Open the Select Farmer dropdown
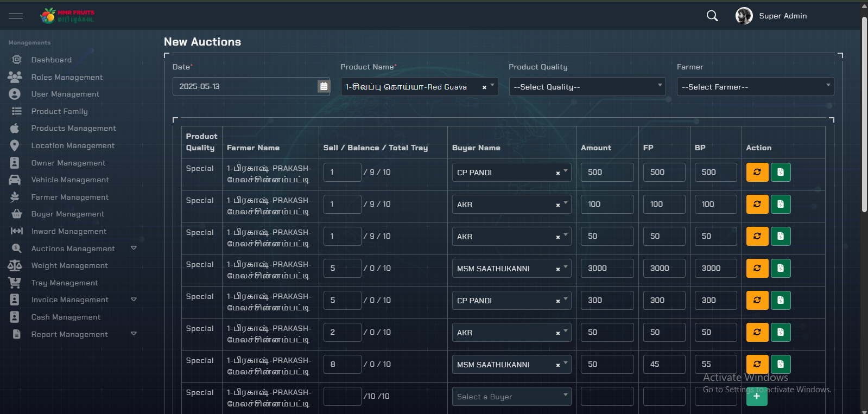Image resolution: width=868 pixels, height=414 pixels. 755,87
